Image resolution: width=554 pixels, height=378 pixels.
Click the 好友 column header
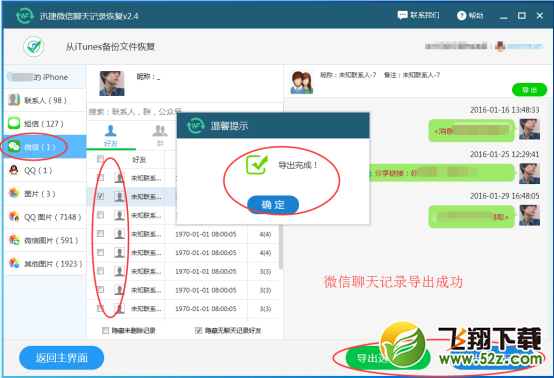click(x=139, y=160)
